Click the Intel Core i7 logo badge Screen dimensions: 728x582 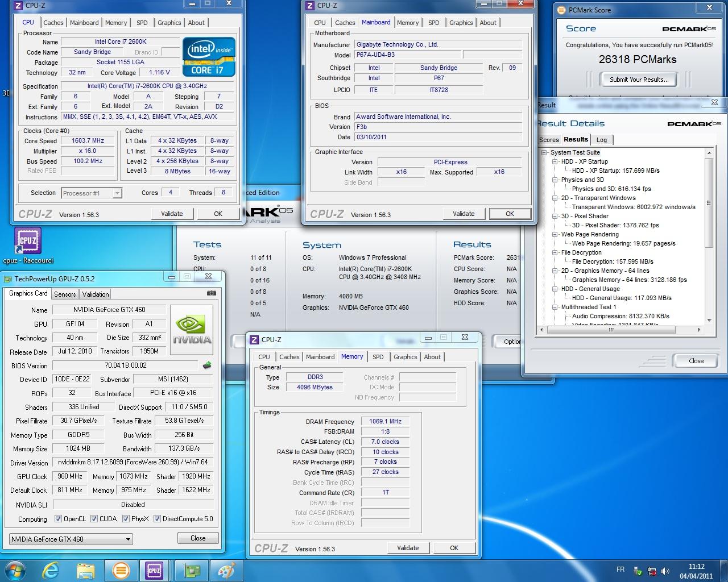click(209, 57)
